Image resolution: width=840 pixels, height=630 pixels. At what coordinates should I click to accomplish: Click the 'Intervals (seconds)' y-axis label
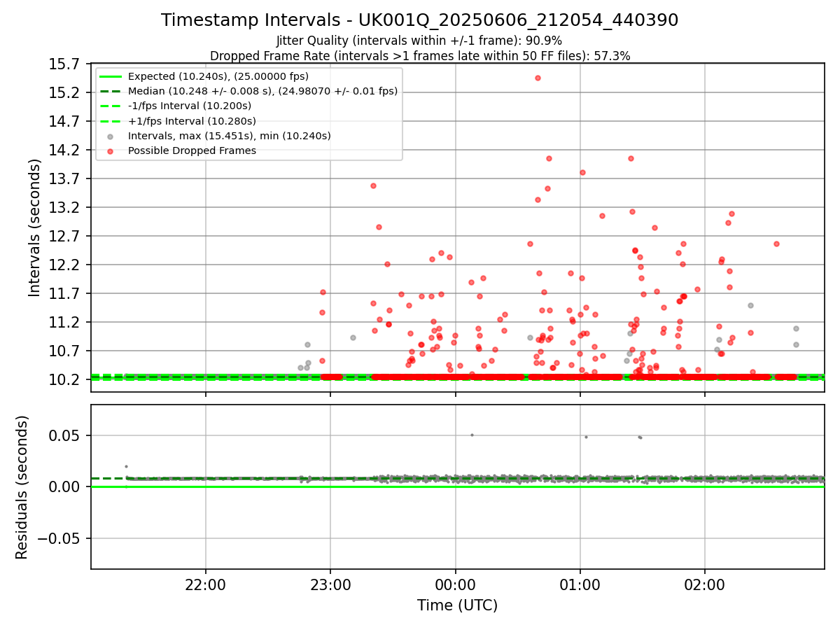point(35,227)
